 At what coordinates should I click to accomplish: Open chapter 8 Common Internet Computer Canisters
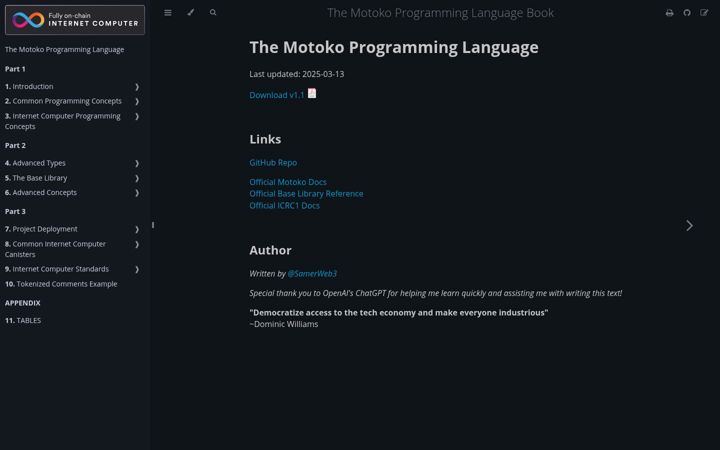click(55, 249)
